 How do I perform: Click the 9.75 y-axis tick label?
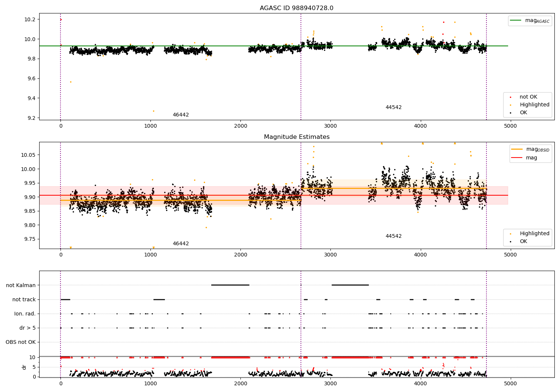click(30, 239)
